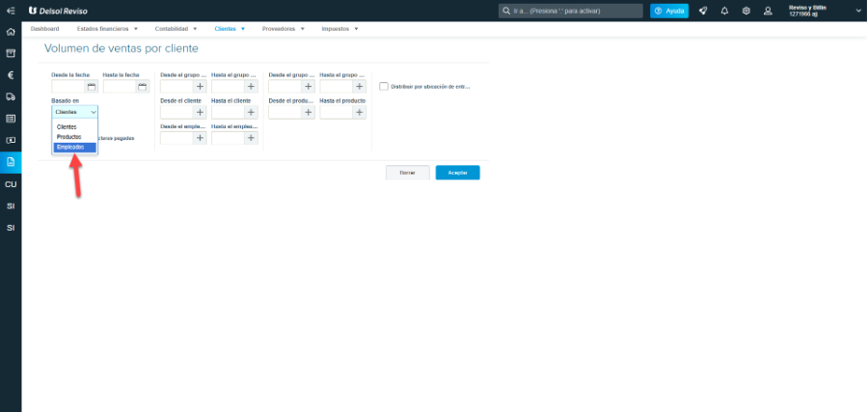Screen dimensions: 868x412
Task: Open the user profile icon
Action: (x=768, y=11)
